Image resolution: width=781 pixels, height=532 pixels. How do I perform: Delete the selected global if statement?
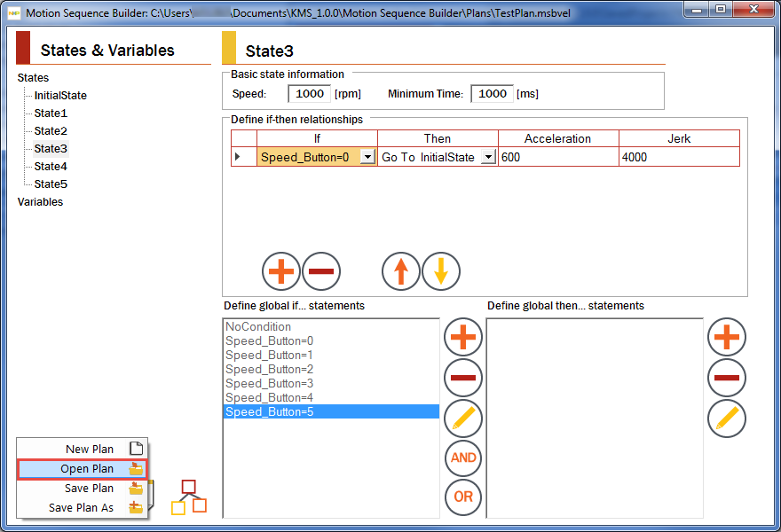(x=463, y=378)
